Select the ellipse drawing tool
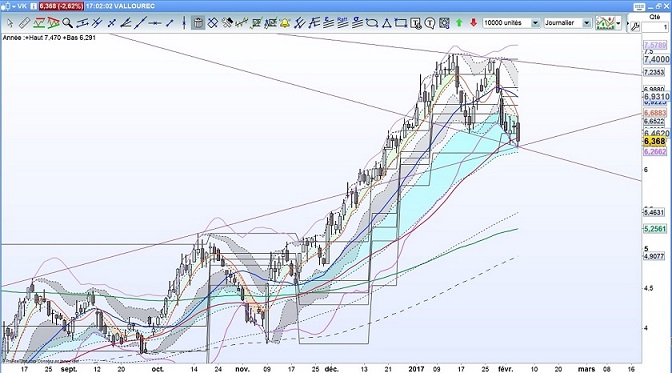This screenshot has height=373, width=672. tap(372, 23)
